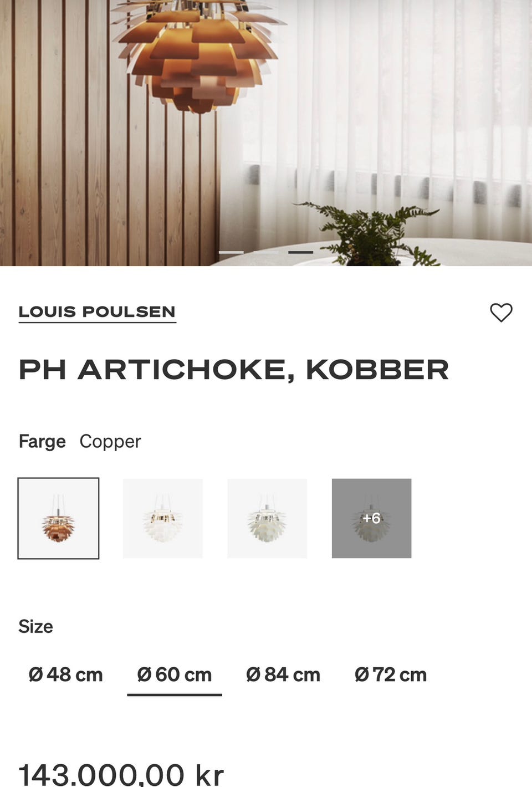The width and height of the screenshot is (532, 787).
Task: Select the Ø 72 cm size
Action: [x=391, y=674]
